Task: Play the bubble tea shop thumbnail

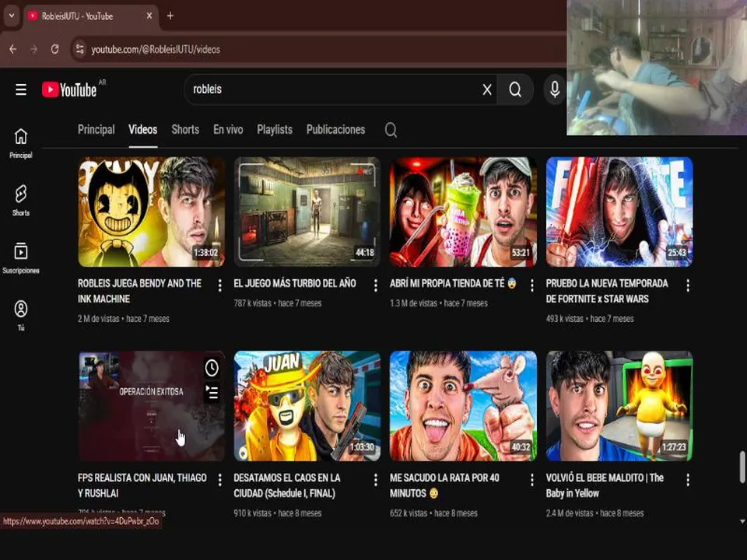Action: tap(463, 212)
